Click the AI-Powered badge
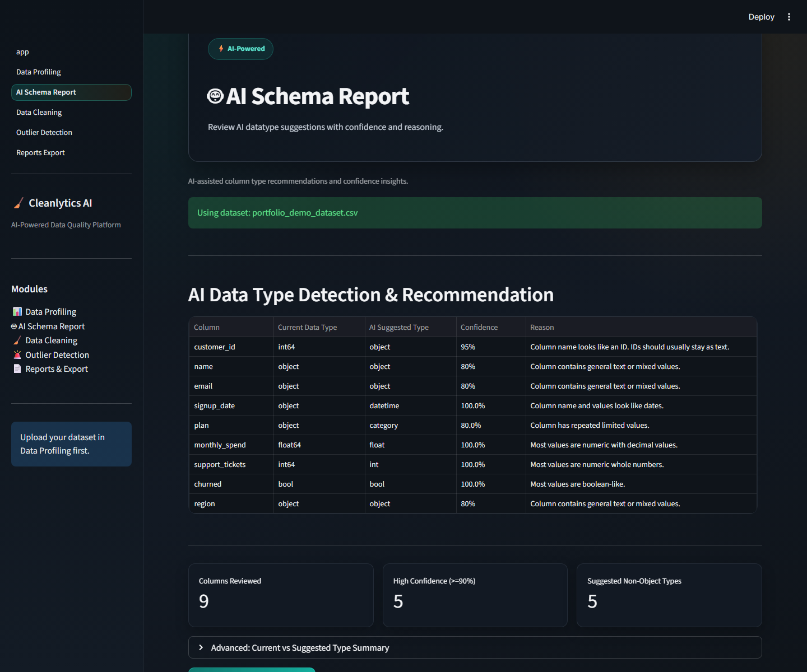The width and height of the screenshot is (807, 672). pyautogui.click(x=240, y=49)
